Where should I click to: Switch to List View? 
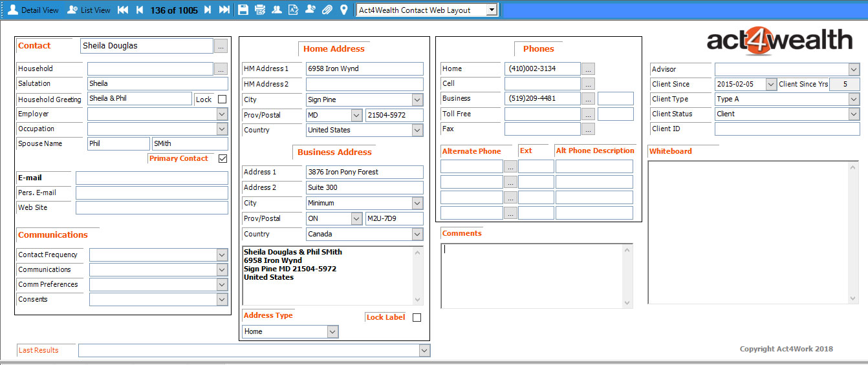click(x=89, y=10)
